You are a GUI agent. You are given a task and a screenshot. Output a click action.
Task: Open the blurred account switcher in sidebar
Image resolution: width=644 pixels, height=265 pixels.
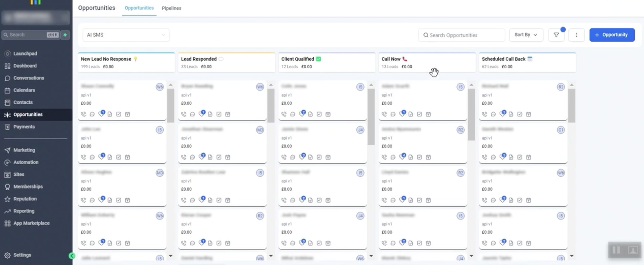tap(36, 17)
